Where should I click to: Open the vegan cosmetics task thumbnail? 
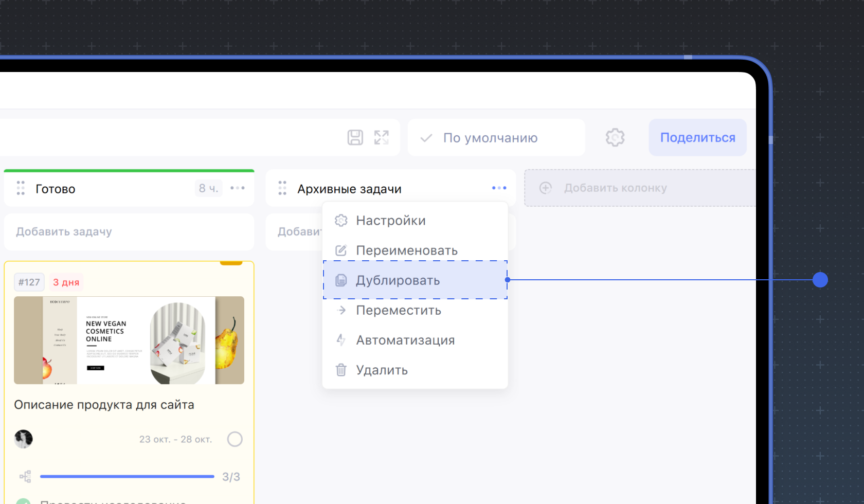[x=129, y=340]
